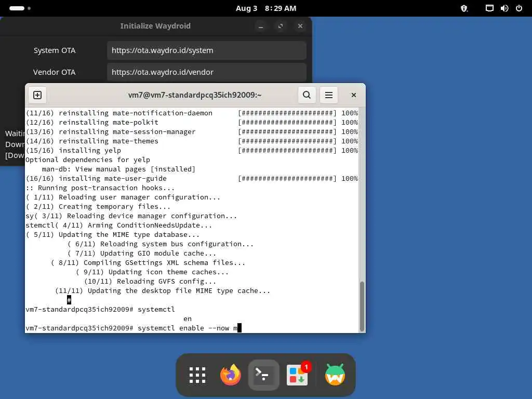Viewport: 532px width, 399px height.
Task: Edit the System OTA URL field
Action: click(x=207, y=50)
